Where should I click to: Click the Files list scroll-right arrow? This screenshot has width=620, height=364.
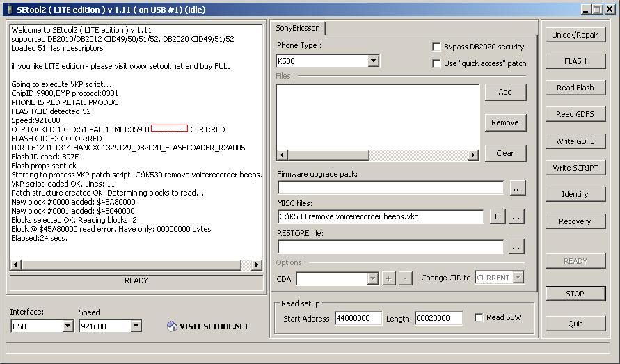[x=473, y=155]
